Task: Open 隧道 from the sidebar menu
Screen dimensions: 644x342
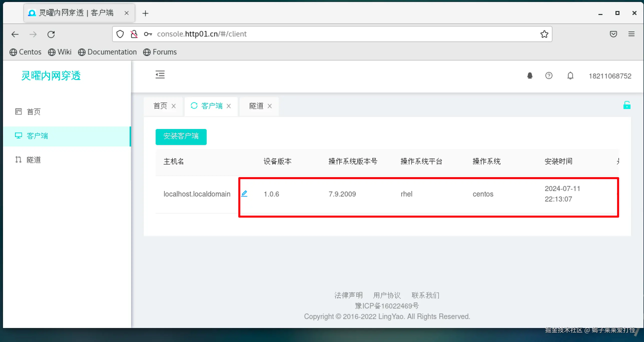Action: [x=34, y=160]
